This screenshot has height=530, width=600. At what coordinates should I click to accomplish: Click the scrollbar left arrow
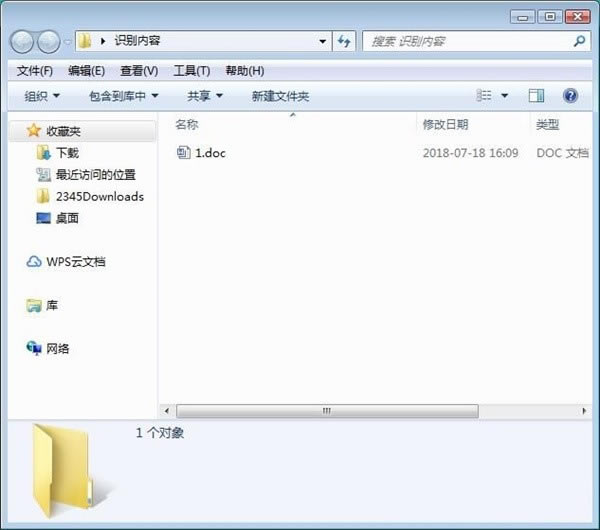[x=166, y=411]
